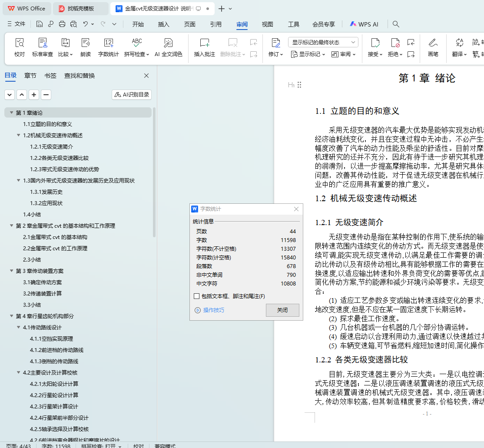The height and width of the screenshot is (448, 484).
Task: Switch to the 书签 navigation tab
Action: [50, 76]
